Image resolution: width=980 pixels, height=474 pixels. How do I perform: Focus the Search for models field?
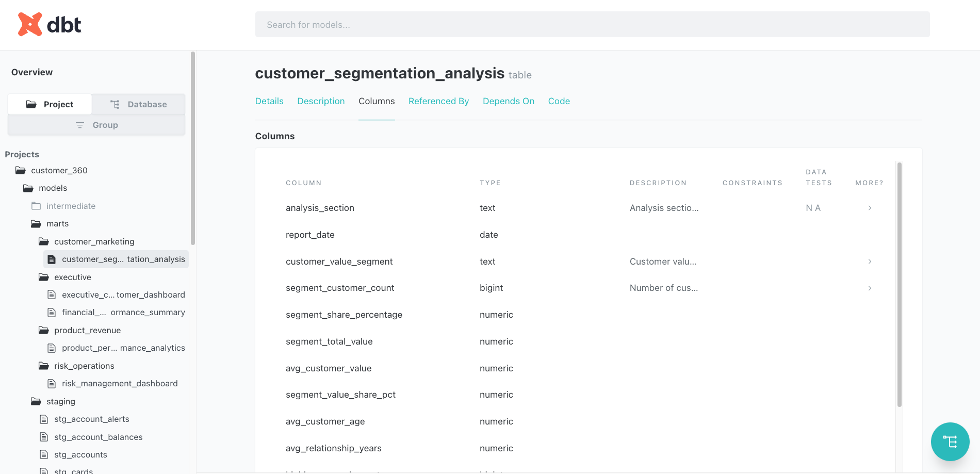click(592, 25)
